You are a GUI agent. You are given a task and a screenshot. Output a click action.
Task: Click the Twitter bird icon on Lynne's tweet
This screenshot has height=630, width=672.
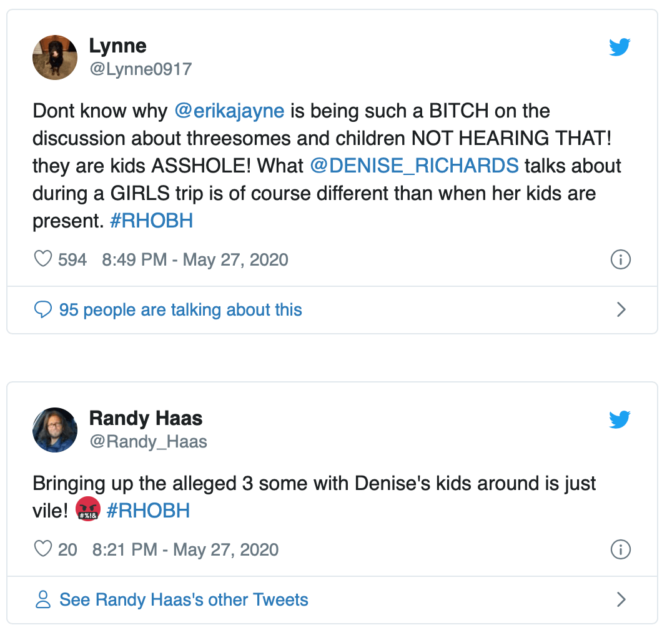coord(620,47)
